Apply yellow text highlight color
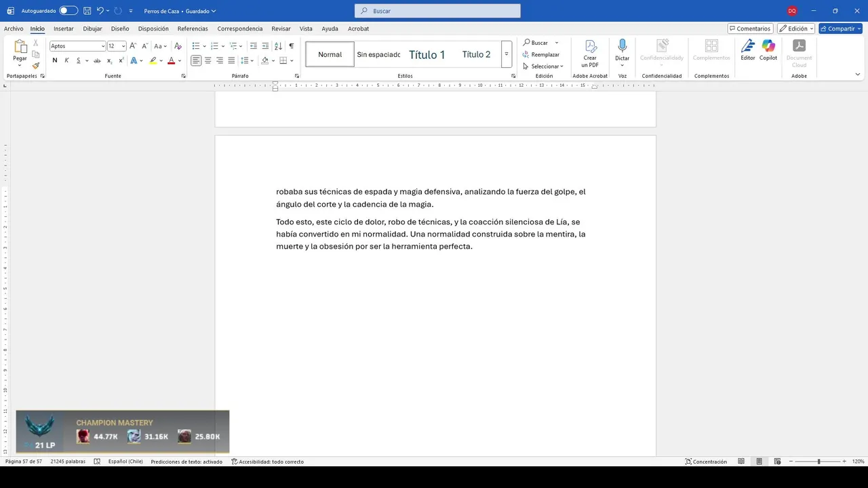Screen dimensions: 868x488 pyautogui.click(x=153, y=60)
